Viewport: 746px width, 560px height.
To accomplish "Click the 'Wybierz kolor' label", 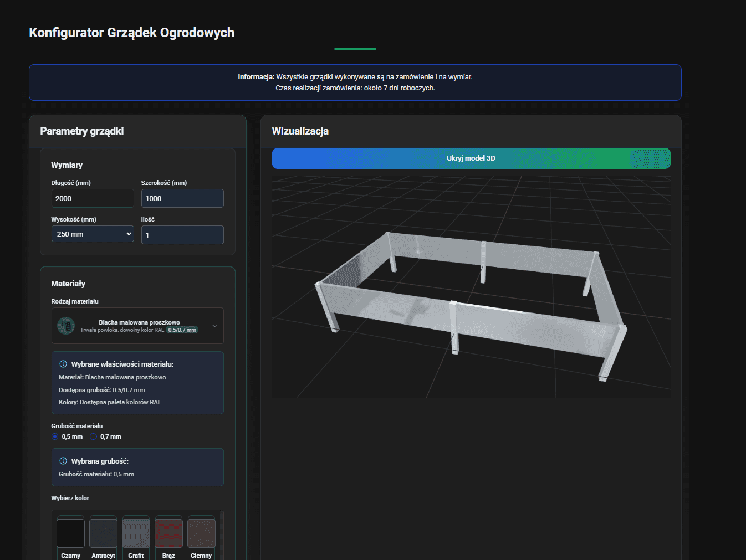I will click(x=70, y=498).
